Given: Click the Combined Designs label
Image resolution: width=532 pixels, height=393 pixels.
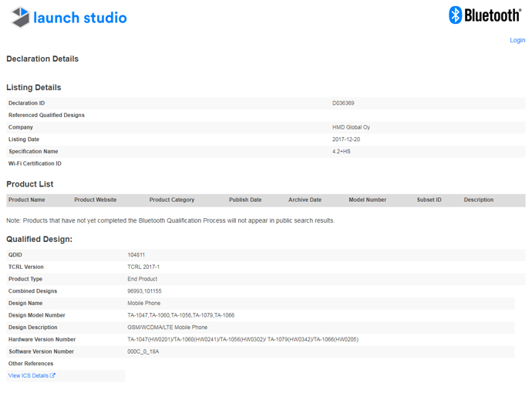Looking at the screenshot, I should (33, 291).
